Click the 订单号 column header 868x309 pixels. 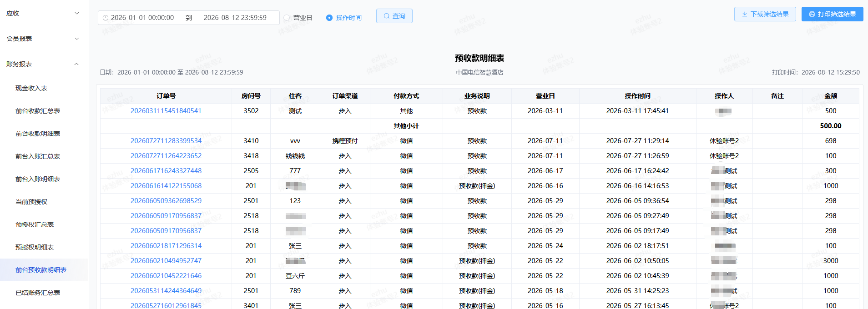tap(166, 96)
